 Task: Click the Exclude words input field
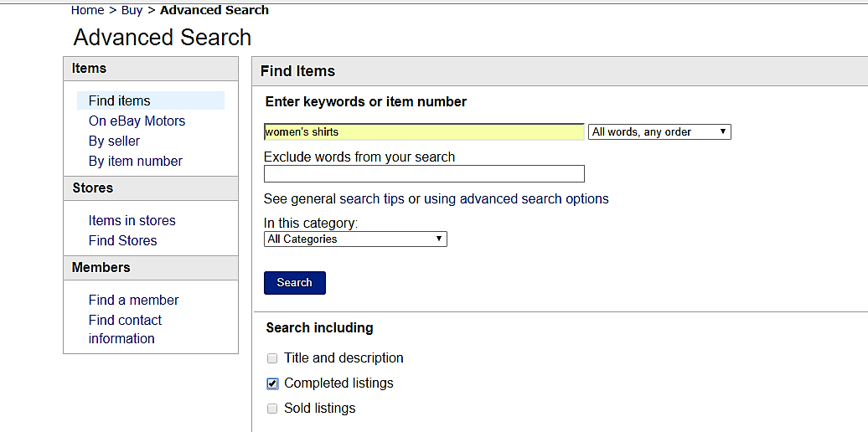(x=424, y=174)
